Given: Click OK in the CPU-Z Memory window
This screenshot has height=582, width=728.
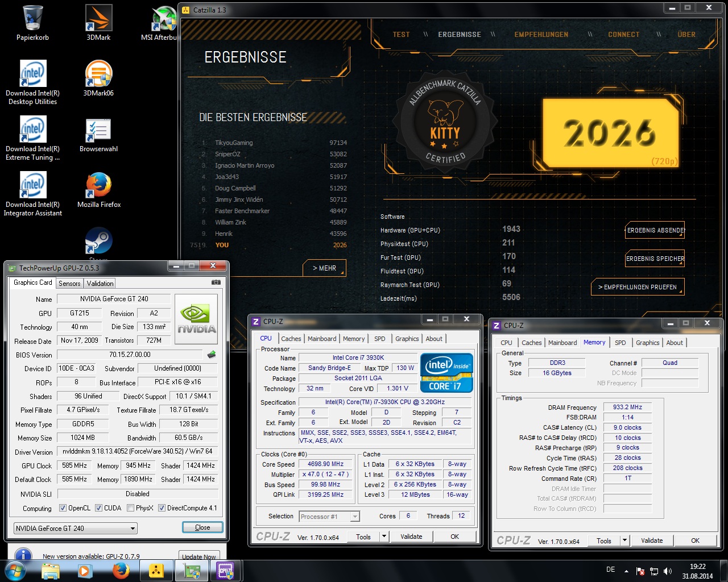Looking at the screenshot, I should (695, 541).
